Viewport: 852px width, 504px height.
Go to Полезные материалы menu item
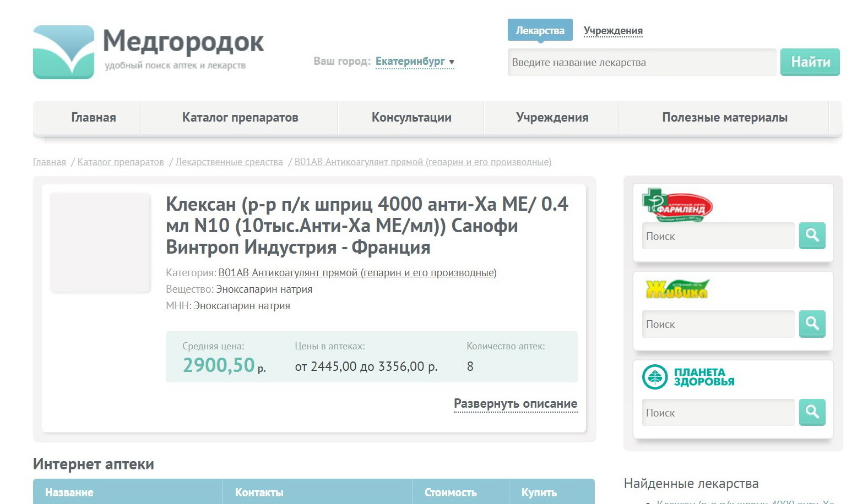724,118
